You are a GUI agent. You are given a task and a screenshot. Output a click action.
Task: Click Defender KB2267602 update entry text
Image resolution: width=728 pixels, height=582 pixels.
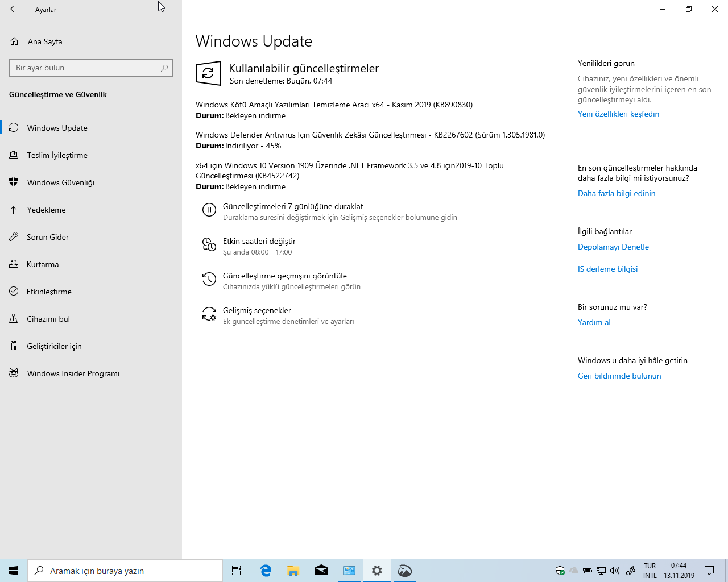pyautogui.click(x=370, y=135)
